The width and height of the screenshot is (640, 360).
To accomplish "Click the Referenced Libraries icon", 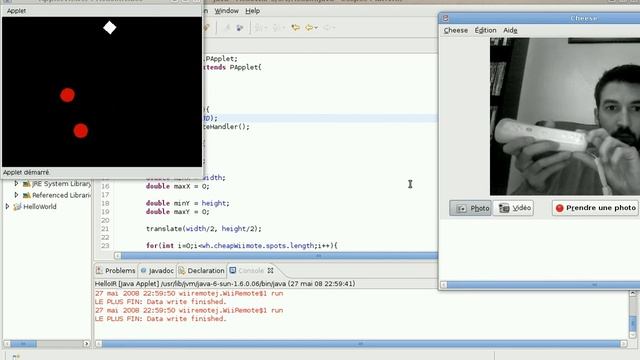I will pos(27,195).
